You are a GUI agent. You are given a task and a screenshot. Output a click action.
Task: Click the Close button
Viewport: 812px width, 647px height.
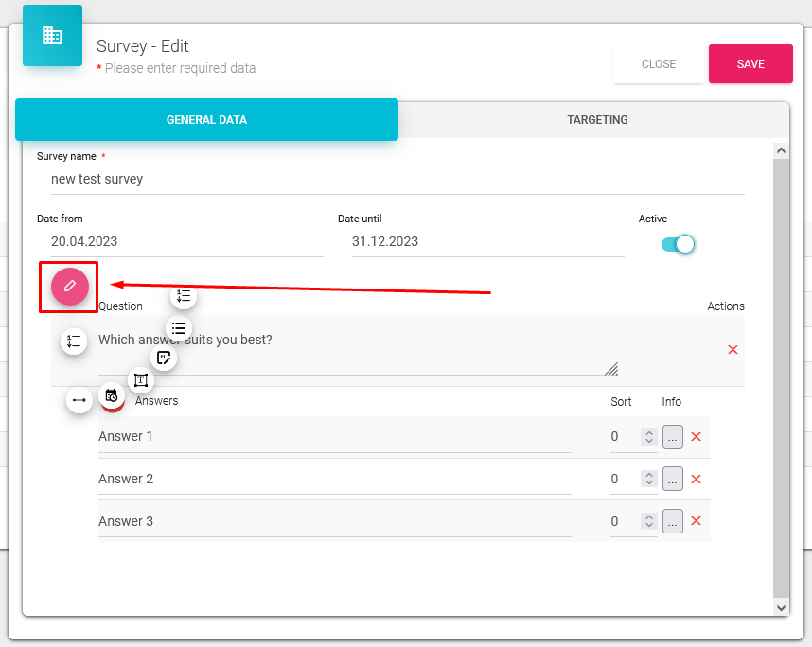[659, 64]
